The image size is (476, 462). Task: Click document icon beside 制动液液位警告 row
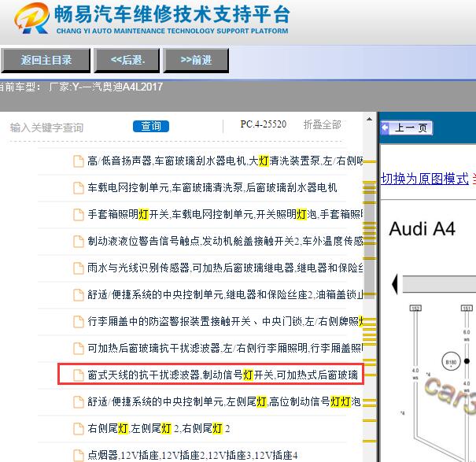(x=79, y=241)
